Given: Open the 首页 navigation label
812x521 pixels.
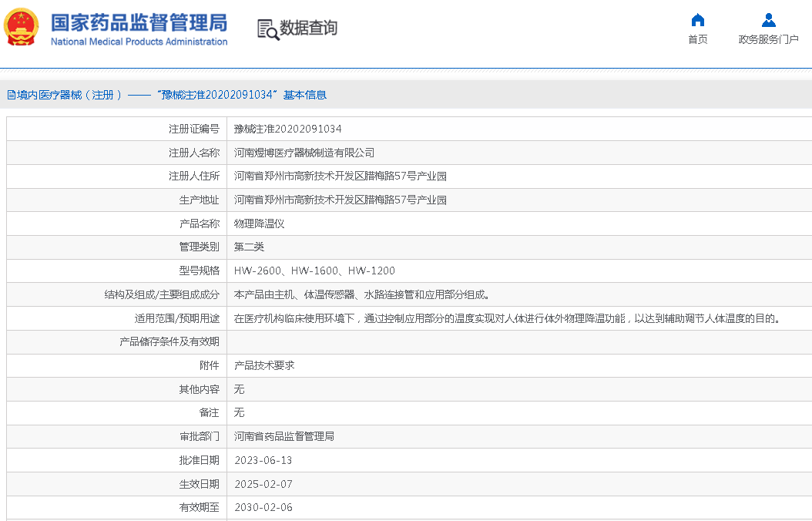Looking at the screenshot, I should [698, 39].
